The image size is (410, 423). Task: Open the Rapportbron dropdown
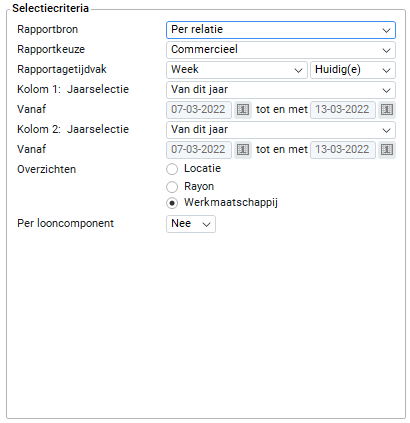[x=281, y=30]
